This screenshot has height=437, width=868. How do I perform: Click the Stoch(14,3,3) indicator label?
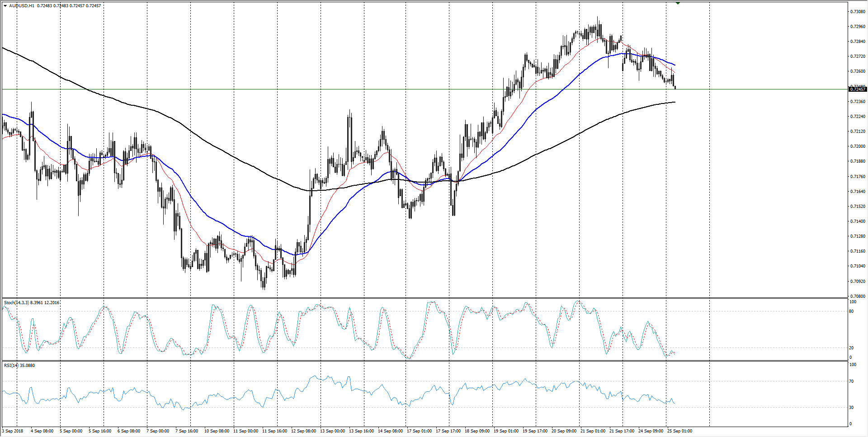[x=16, y=303]
